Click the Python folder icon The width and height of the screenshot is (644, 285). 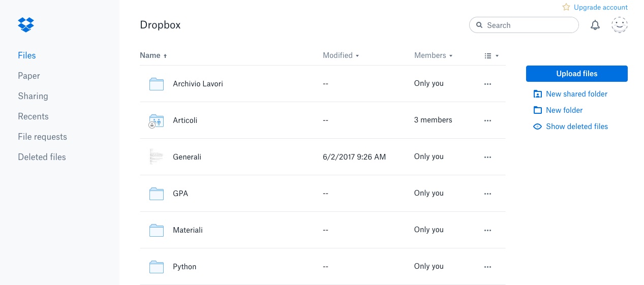pos(156,267)
